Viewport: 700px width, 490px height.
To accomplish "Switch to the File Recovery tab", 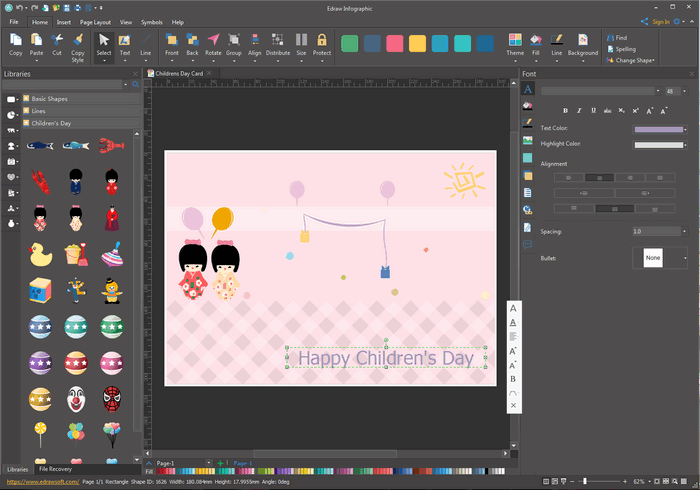I will click(54, 469).
